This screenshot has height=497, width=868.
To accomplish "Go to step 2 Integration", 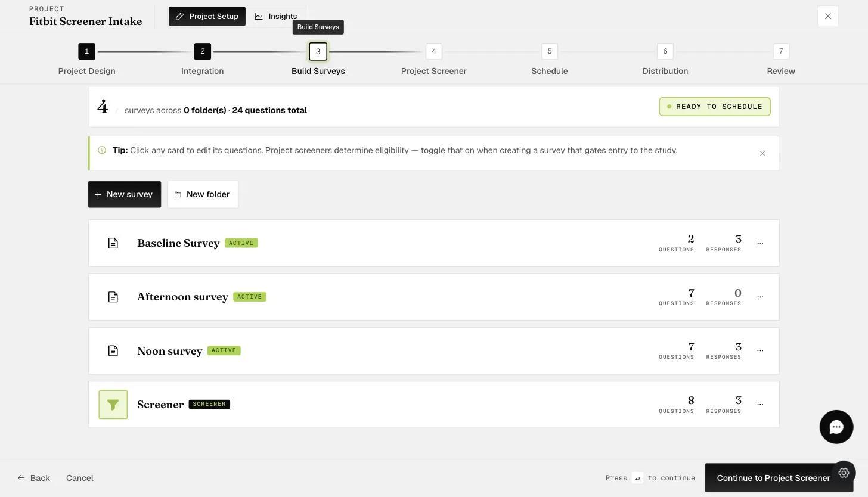I will (203, 51).
